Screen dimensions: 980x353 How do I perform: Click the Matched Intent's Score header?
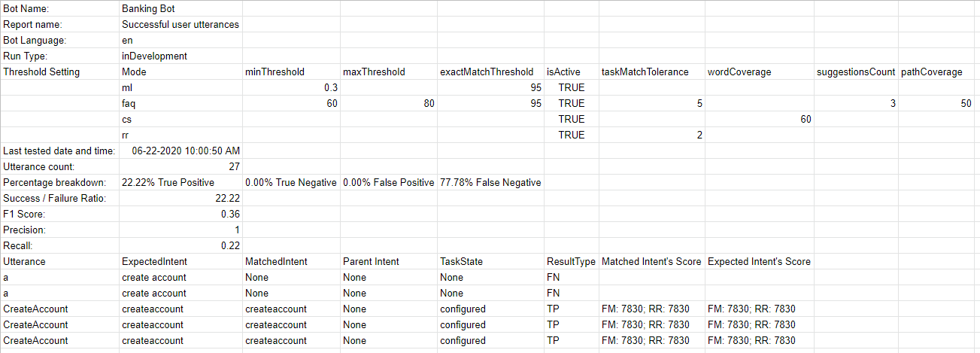[x=651, y=261]
